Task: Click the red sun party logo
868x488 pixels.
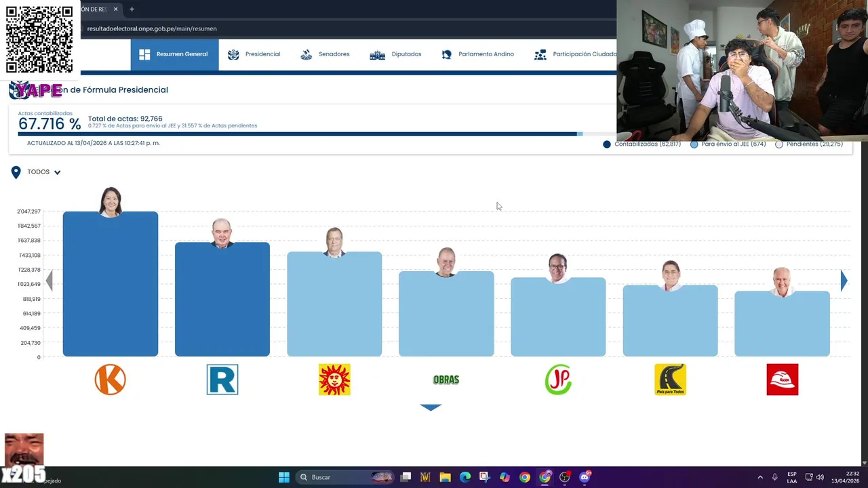Action: (x=334, y=380)
